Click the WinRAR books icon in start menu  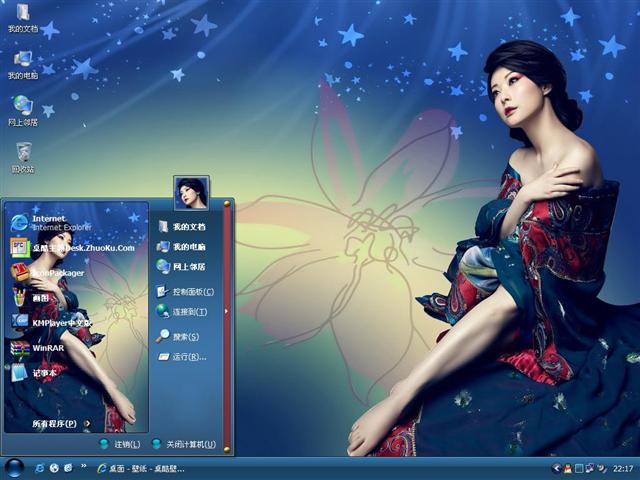click(20, 348)
